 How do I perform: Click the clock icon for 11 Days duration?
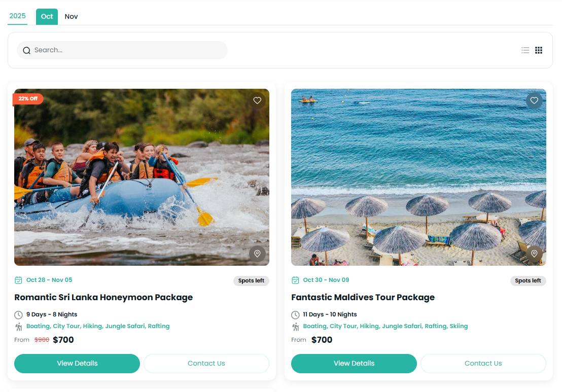pyautogui.click(x=296, y=314)
